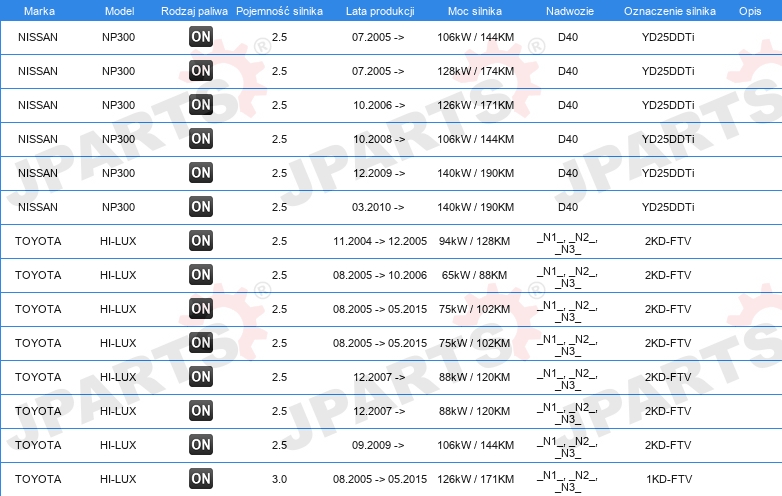This screenshot has width=782, height=496.
Task: Select the Toyota 3.0 row's 126kW / 171KM value
Action: coord(475,479)
